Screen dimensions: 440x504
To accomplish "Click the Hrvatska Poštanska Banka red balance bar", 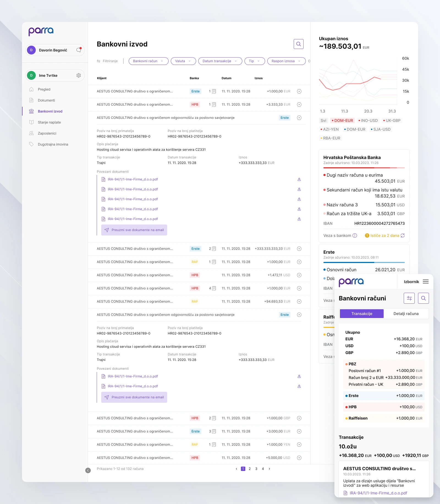I will click(364, 168).
